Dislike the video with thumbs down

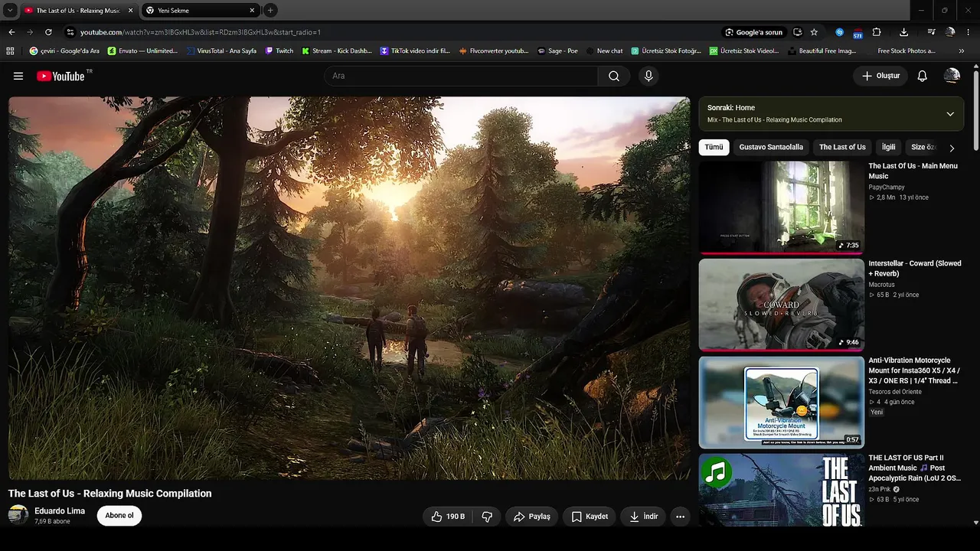click(x=487, y=517)
